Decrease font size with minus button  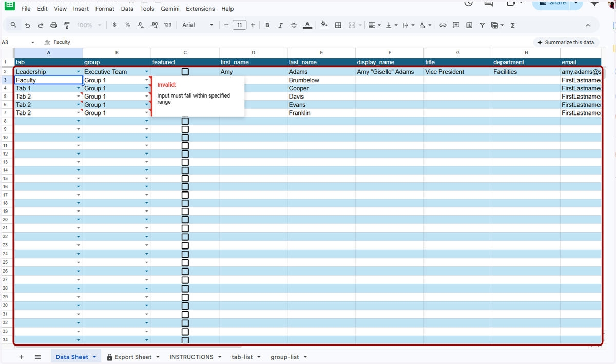[x=226, y=25]
